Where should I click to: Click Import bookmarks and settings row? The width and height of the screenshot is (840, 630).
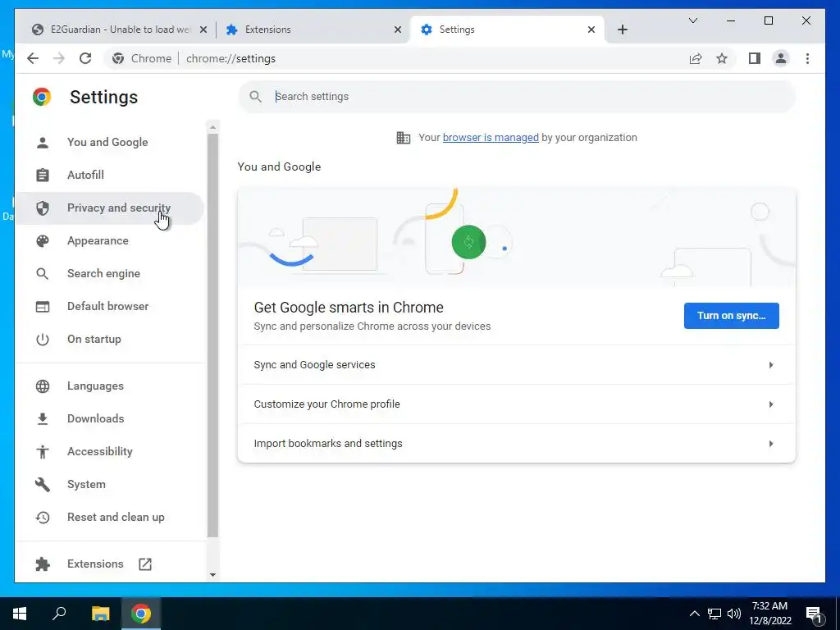(517, 444)
